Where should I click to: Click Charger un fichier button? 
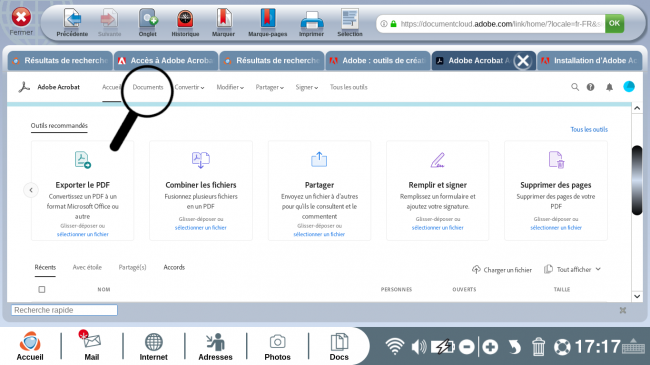pos(502,270)
